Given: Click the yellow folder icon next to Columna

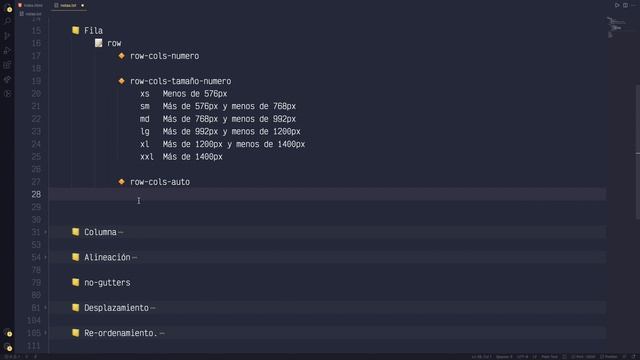Looking at the screenshot, I should click(x=76, y=232).
